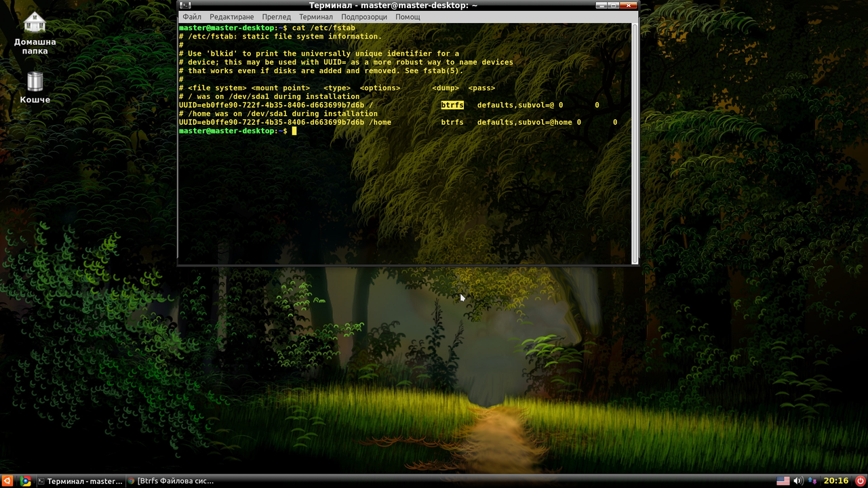Open the Преглед menu
Image resolution: width=868 pixels, height=488 pixels.
(277, 17)
